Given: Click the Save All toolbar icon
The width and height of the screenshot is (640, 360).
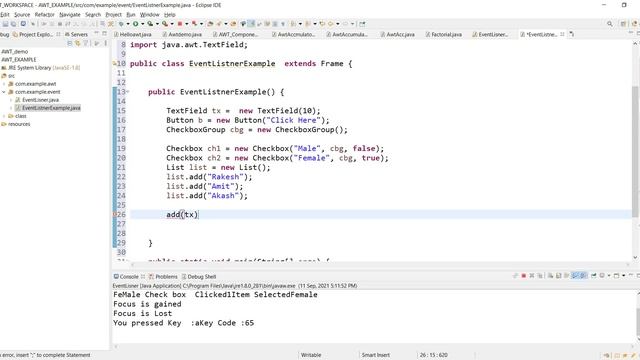Looking at the screenshot, I should pyautogui.click(x=13, y=24).
